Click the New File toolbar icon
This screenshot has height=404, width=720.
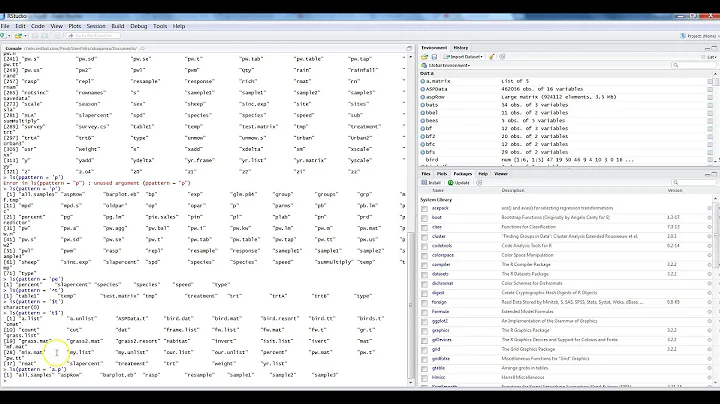point(3,35)
